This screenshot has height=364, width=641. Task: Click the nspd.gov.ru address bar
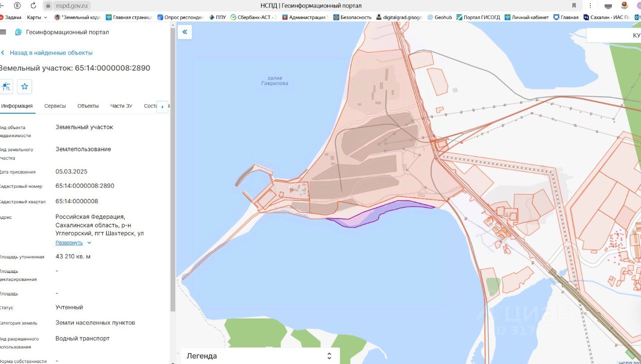(x=73, y=6)
